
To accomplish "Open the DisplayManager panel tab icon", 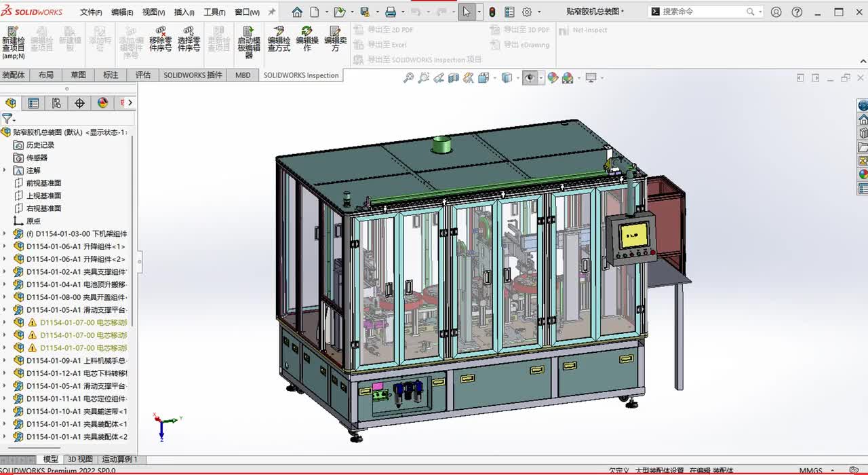I will (x=102, y=103).
